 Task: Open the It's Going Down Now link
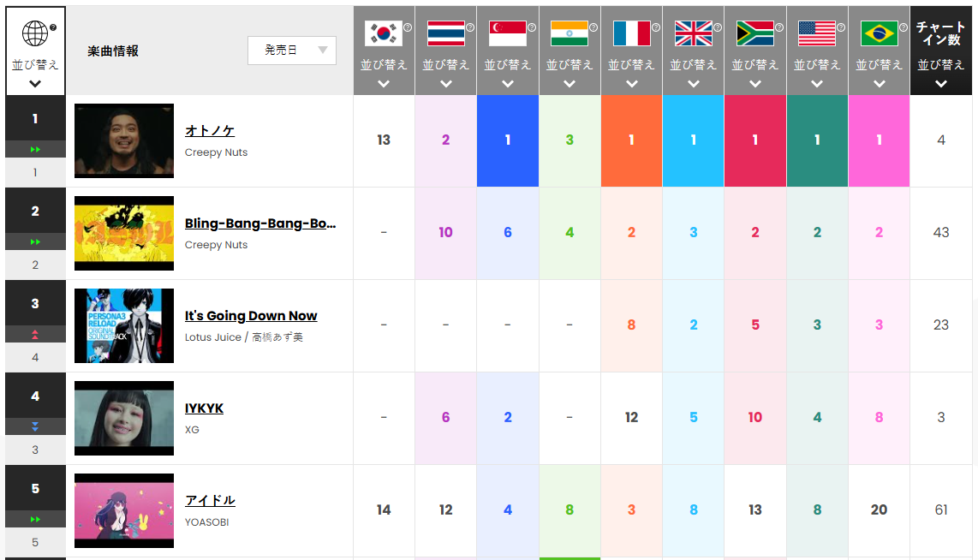251,316
